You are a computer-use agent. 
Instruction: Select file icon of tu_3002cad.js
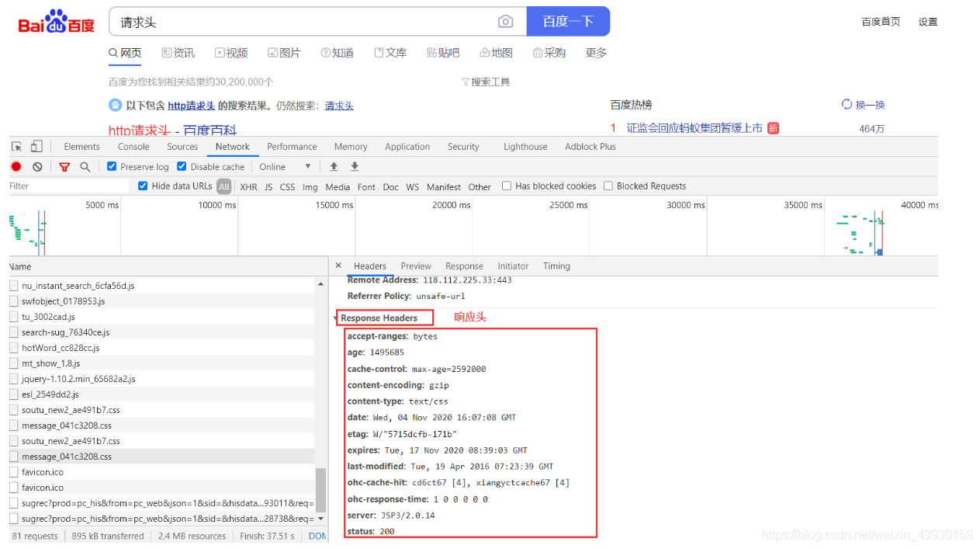(x=14, y=317)
